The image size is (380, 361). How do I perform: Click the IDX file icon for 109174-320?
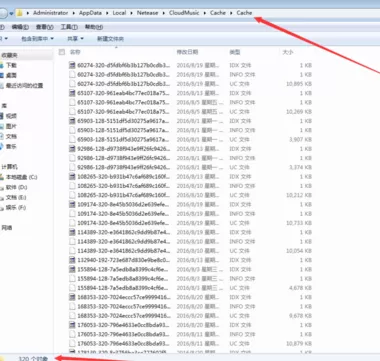[72, 204]
